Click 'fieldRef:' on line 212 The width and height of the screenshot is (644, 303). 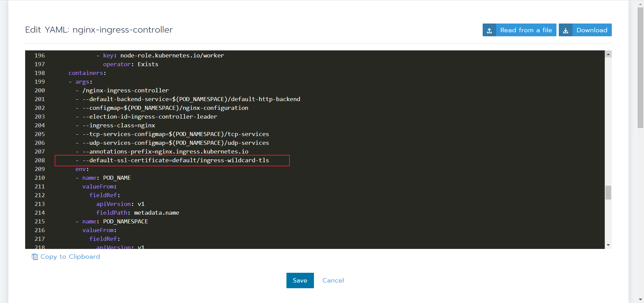pos(105,195)
